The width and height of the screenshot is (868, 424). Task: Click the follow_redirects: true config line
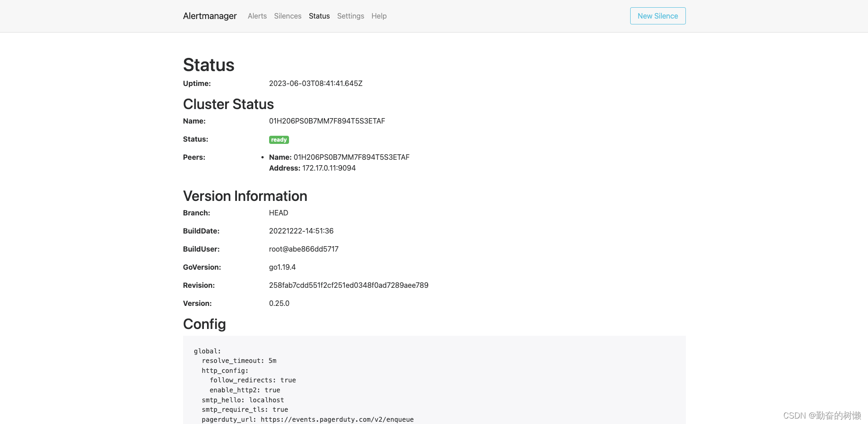pos(253,380)
